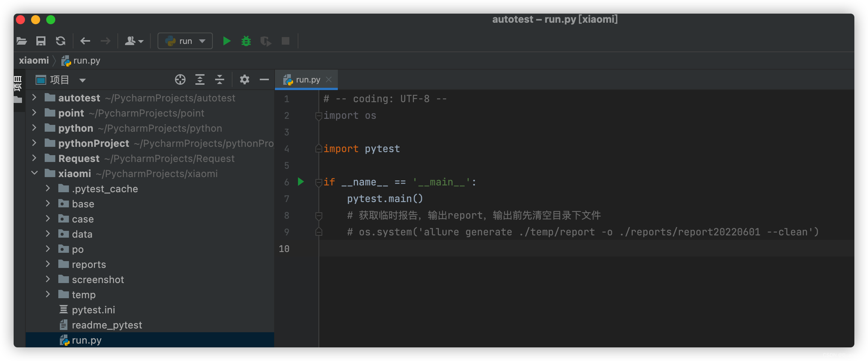Run the current configuration with green play icon
The height and width of the screenshot is (361, 868).
tap(227, 41)
